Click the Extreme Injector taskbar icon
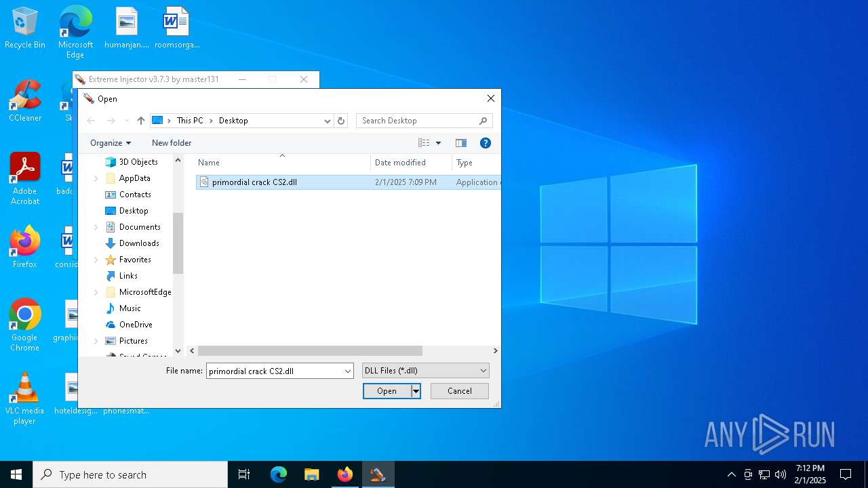 coord(378,474)
